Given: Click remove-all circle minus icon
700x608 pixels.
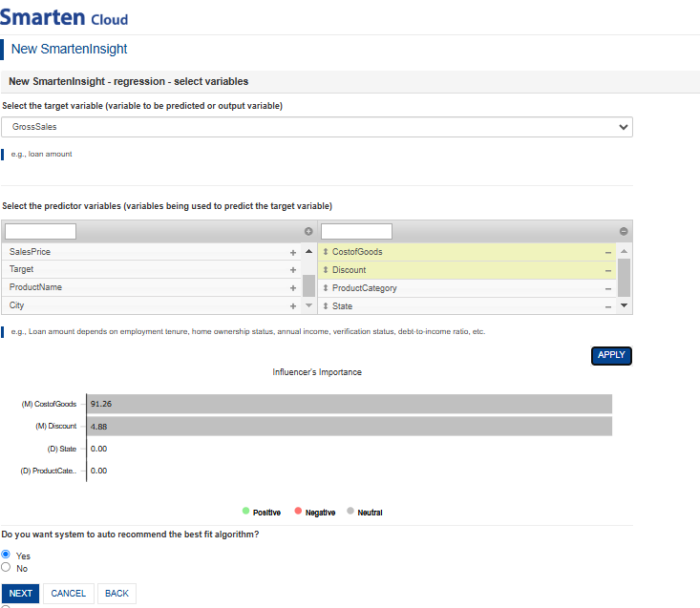Looking at the screenshot, I should (x=624, y=231).
